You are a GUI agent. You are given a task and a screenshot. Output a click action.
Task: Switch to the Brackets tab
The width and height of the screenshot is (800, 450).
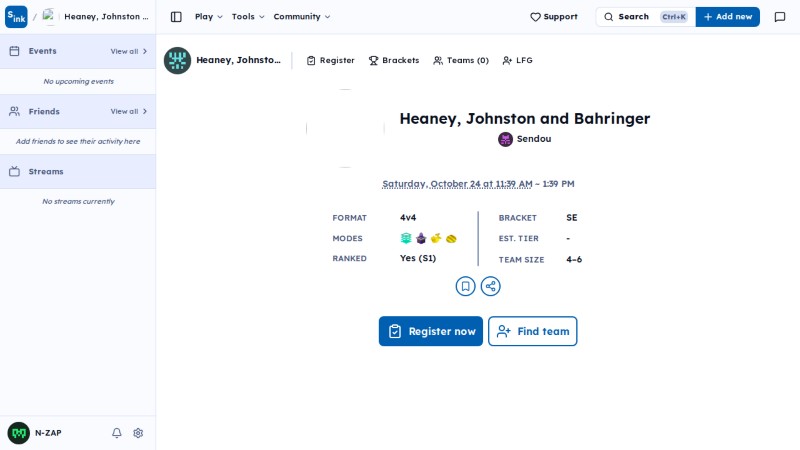tap(394, 60)
